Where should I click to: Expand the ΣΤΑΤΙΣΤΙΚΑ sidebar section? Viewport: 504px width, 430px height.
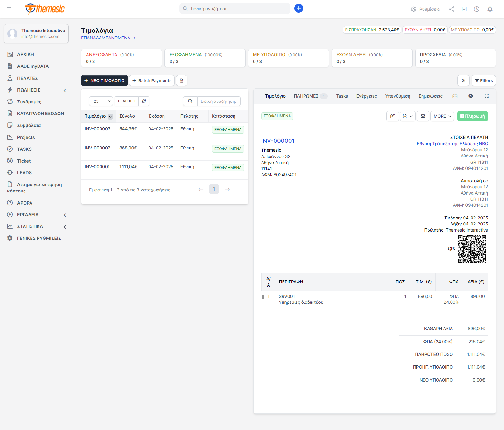(37, 226)
